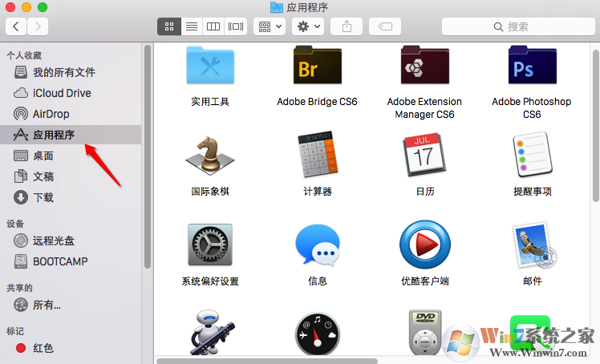Select the 计算器 calculator app icon
Image resolution: width=600 pixels, height=364 pixels.
coord(317,155)
